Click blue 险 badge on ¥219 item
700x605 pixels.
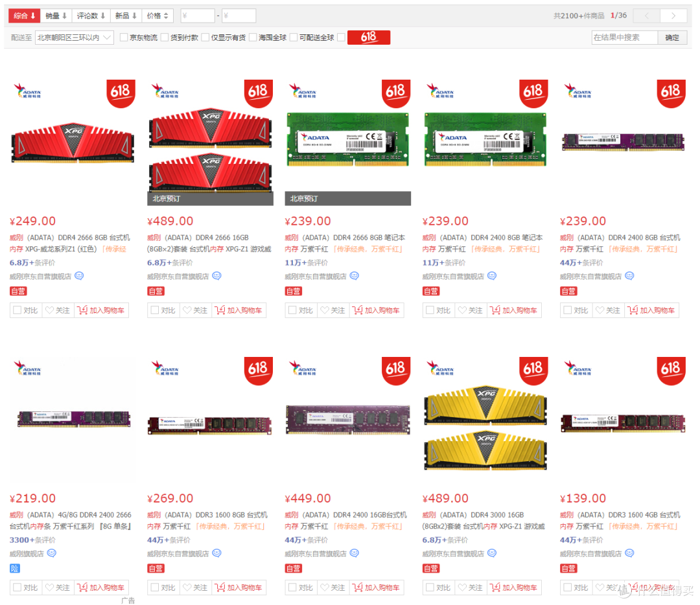coord(15,569)
